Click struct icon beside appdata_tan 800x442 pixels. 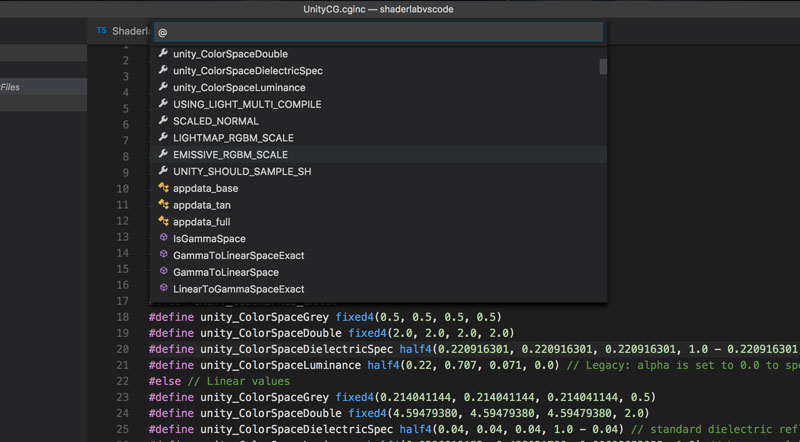(x=163, y=204)
